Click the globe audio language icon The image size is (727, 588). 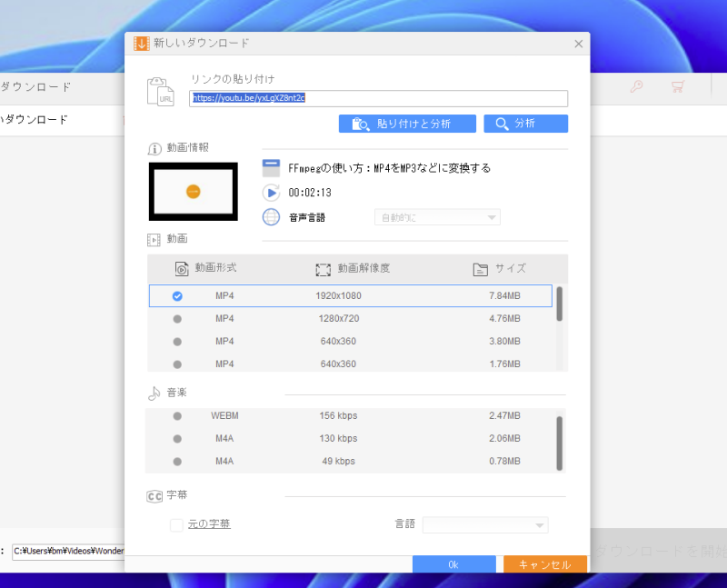[x=271, y=217]
